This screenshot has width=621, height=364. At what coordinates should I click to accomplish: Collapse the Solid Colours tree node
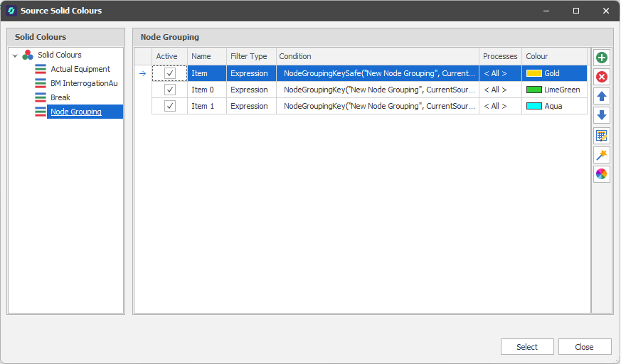click(x=15, y=55)
